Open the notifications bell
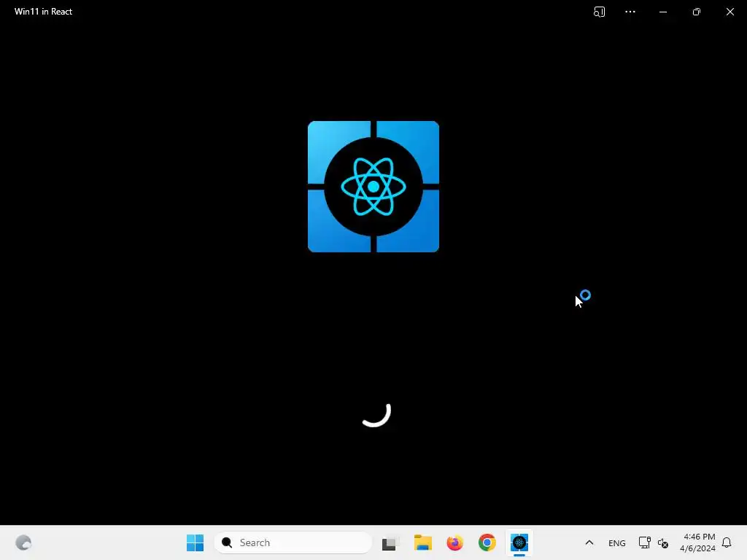 [727, 542]
